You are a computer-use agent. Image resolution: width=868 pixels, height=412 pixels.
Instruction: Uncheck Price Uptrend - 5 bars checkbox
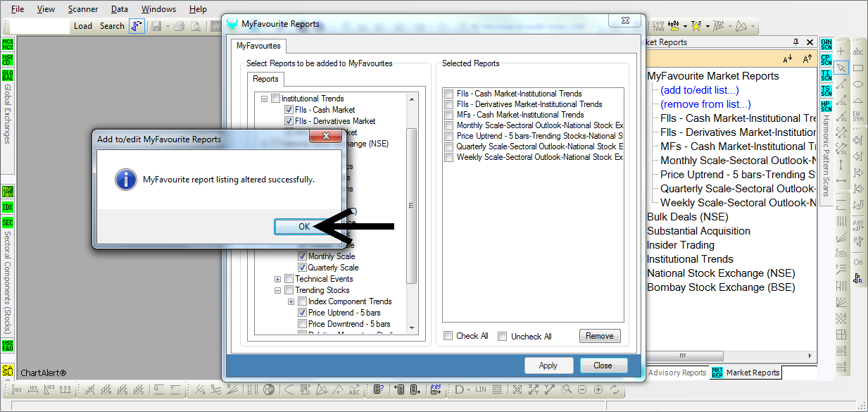pyautogui.click(x=302, y=313)
